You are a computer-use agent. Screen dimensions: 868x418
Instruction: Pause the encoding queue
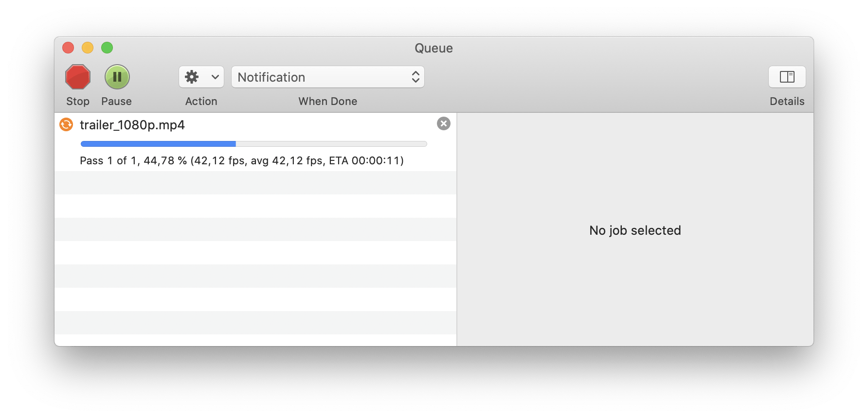coord(117,77)
